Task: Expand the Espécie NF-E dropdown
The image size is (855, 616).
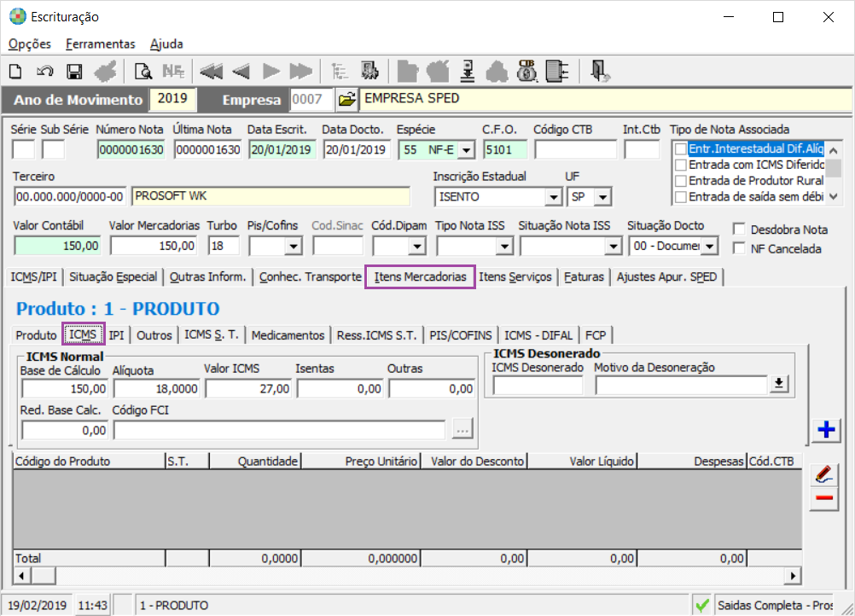Action: coord(466,150)
